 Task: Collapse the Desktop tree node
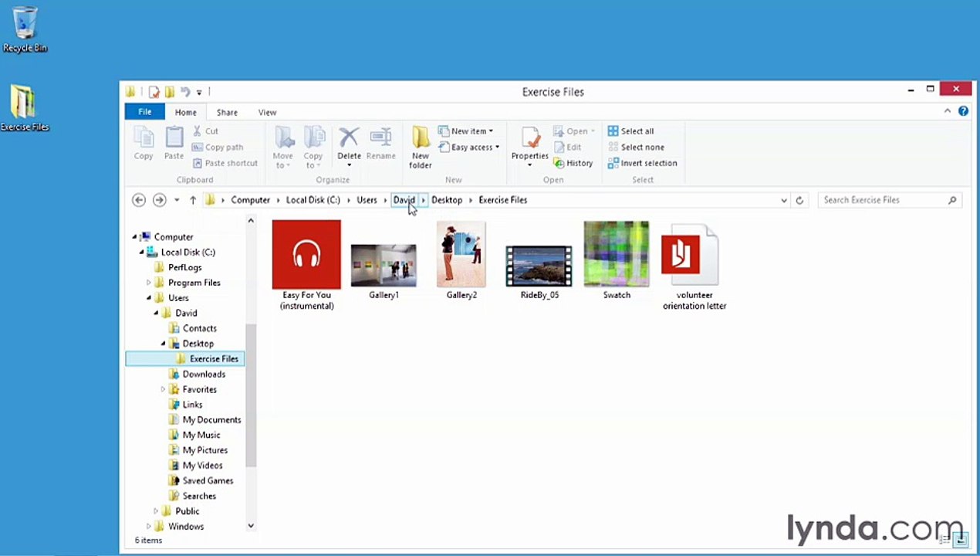click(x=163, y=344)
